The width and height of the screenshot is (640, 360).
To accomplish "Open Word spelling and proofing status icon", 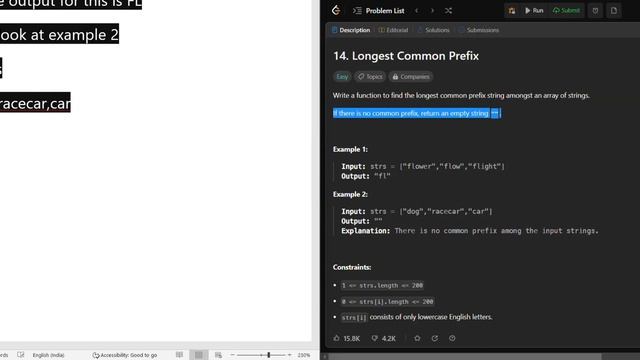I will click(x=20, y=355).
